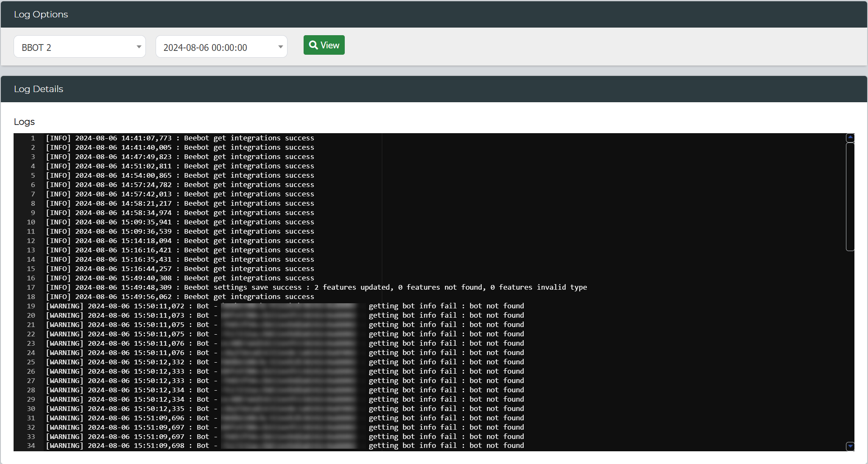Click warning log line 25 at 15:50:12,332
This screenshot has width=868, height=464.
(285, 362)
